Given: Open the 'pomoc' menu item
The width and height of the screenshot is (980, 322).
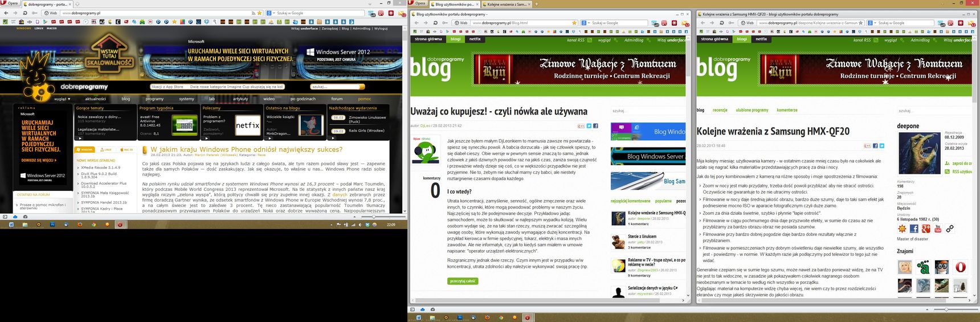Looking at the screenshot, I should 364,99.
